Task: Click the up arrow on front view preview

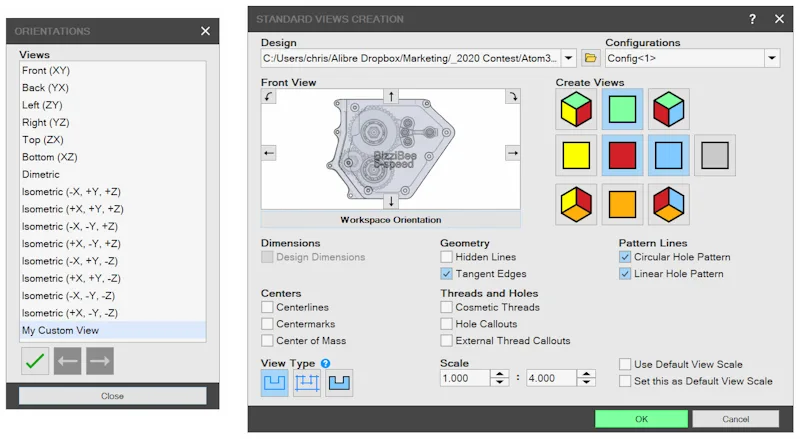Action: tap(391, 96)
